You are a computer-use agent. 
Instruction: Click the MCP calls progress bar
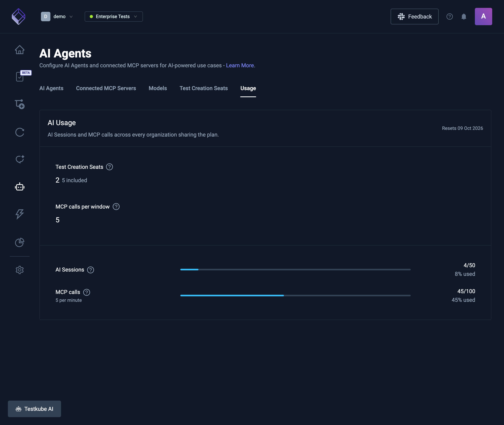pos(295,296)
